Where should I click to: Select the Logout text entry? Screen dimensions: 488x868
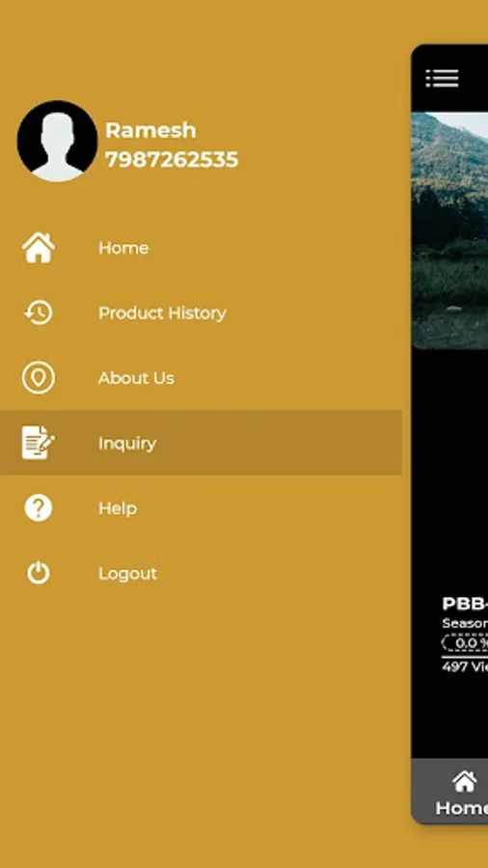pos(128,574)
